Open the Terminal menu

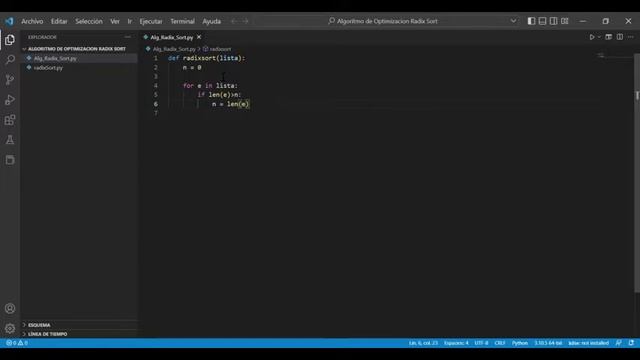click(x=182, y=21)
